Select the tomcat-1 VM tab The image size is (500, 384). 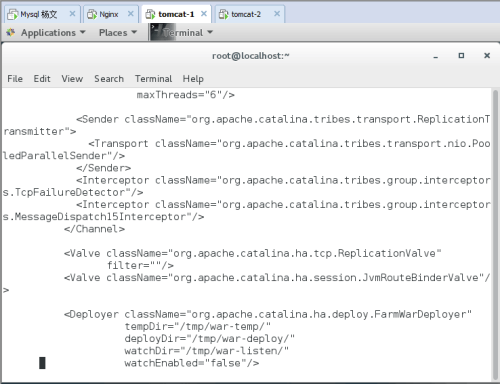[176, 14]
